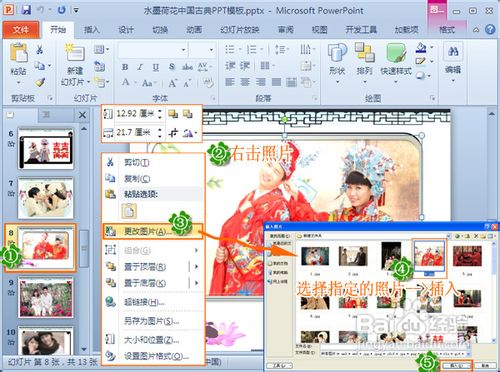This screenshot has width=500, height=372.
Task: Click the Crop tool in mini toolbar
Action: click(x=173, y=133)
